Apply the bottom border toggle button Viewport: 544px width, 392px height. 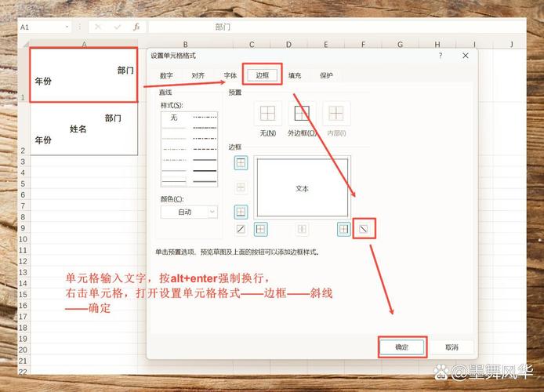click(x=241, y=212)
